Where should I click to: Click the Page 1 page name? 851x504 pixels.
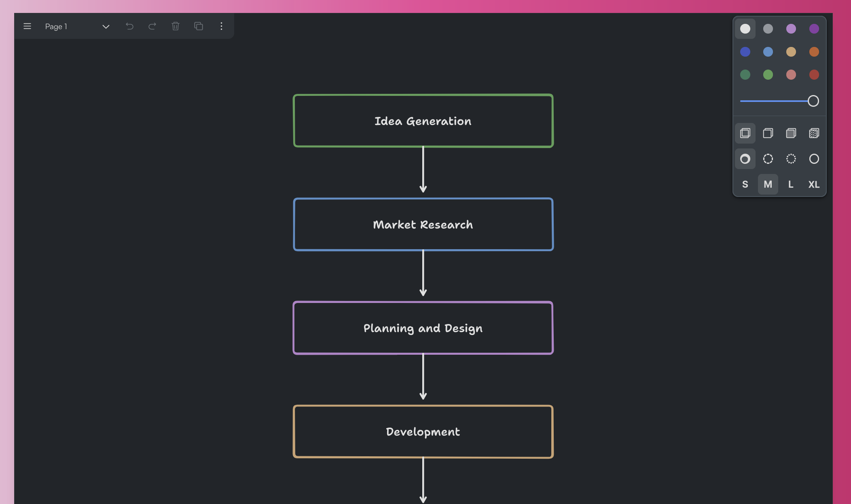56,27
